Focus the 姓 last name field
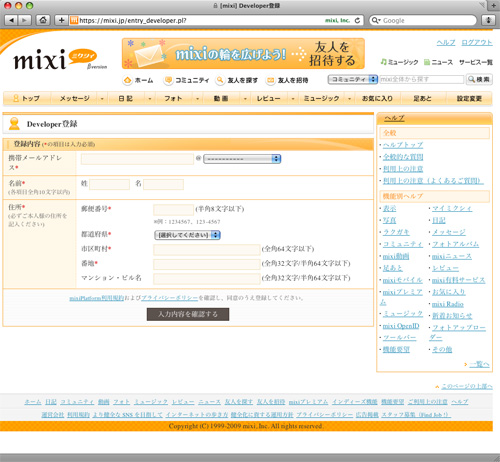This screenshot has height=462, width=500. point(109,184)
